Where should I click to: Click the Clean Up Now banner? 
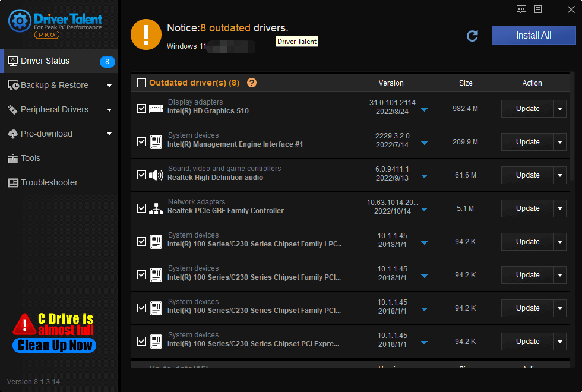coord(54,345)
